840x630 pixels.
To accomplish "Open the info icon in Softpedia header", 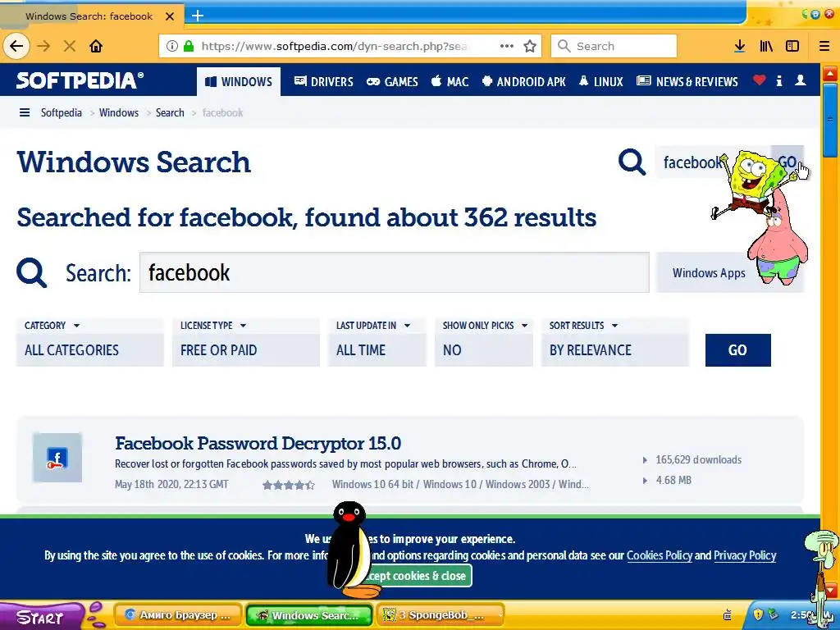I will pos(779,81).
